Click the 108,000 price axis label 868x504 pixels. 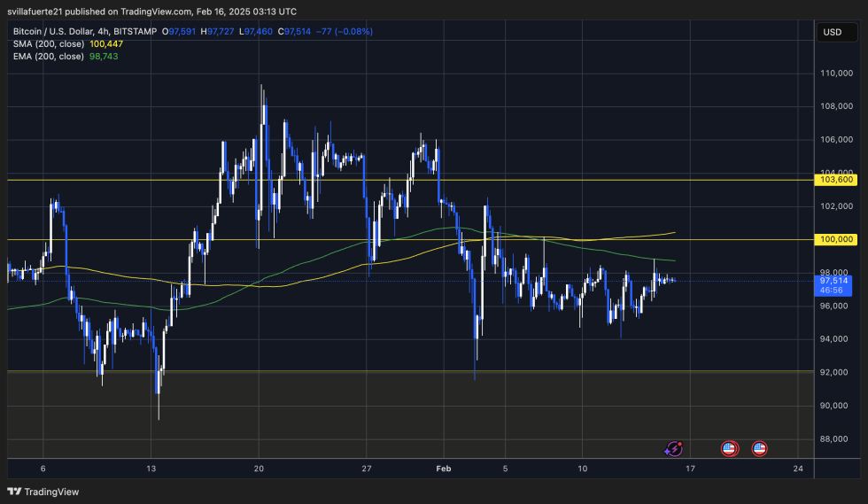pyautogui.click(x=836, y=106)
